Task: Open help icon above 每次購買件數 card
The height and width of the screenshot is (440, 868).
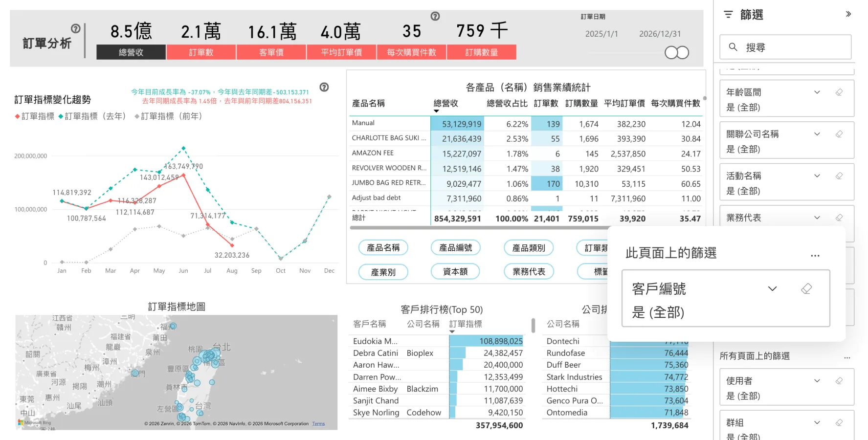Action: [435, 16]
